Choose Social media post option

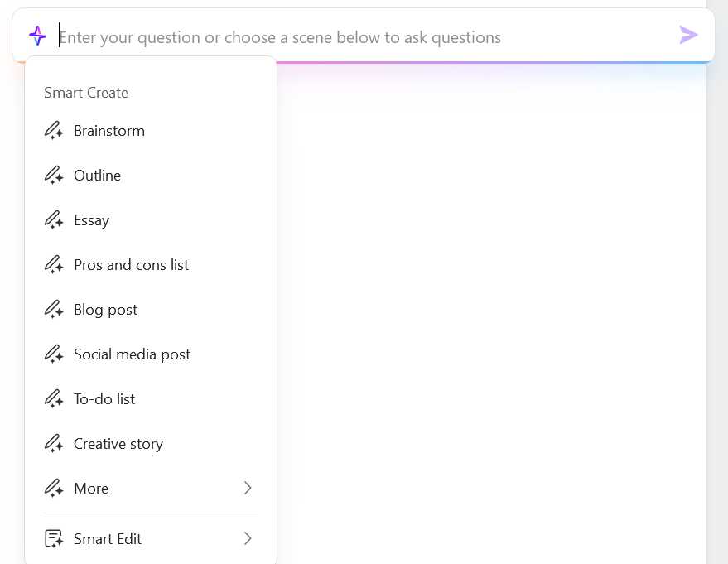pyautogui.click(x=132, y=354)
